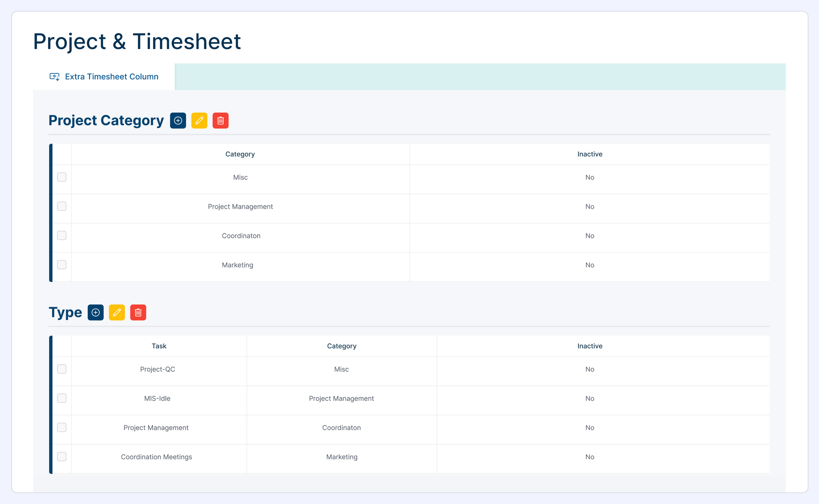Viewport: 819px width, 504px height.
Task: Click the add icon beside Project Category
Action: point(178,120)
